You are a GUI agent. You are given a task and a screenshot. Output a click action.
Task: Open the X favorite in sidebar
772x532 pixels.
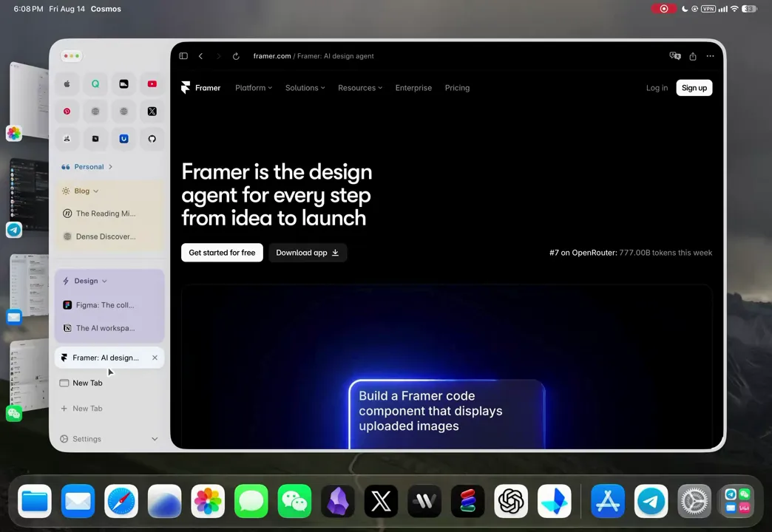(152, 112)
